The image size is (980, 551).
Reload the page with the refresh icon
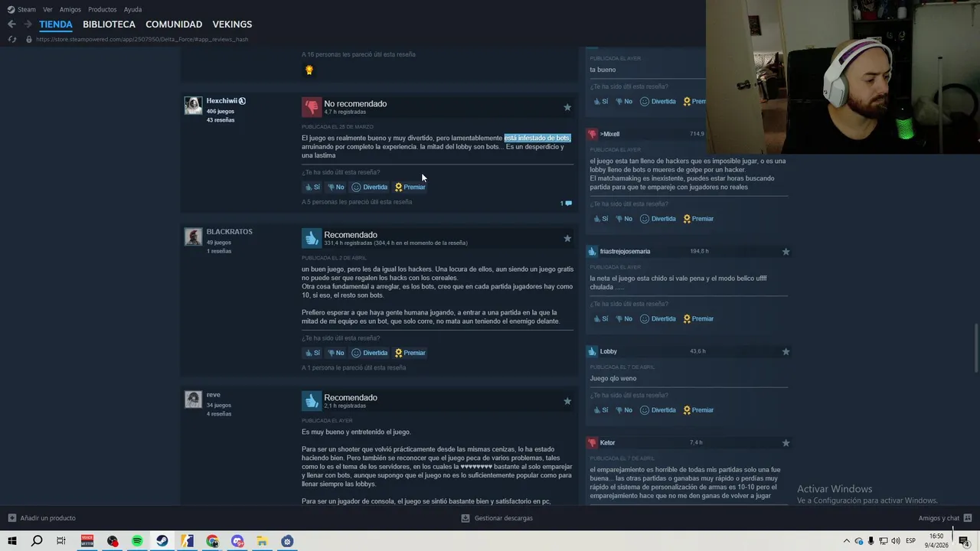[x=11, y=39]
